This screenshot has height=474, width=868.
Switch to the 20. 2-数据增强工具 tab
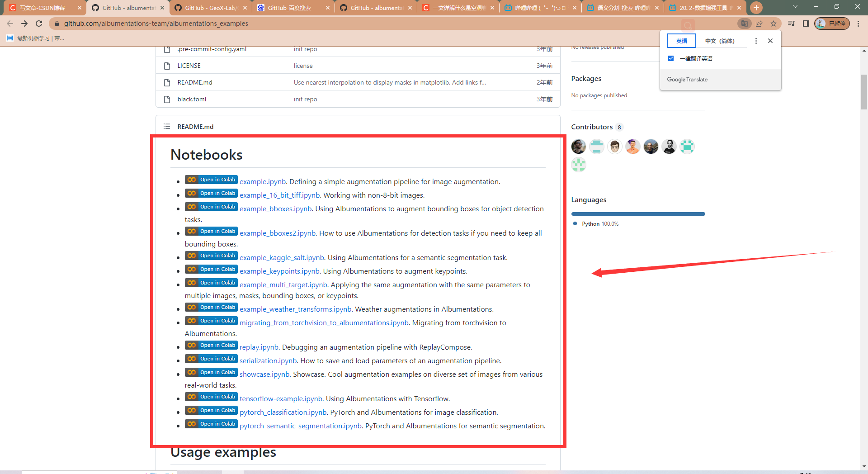tap(704, 8)
